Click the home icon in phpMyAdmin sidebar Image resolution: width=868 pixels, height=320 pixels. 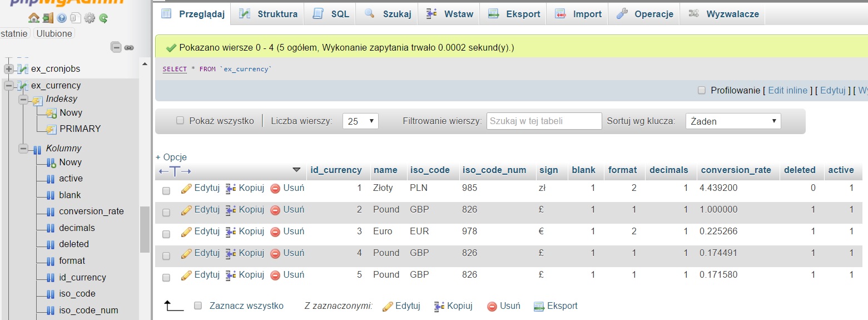tap(34, 18)
